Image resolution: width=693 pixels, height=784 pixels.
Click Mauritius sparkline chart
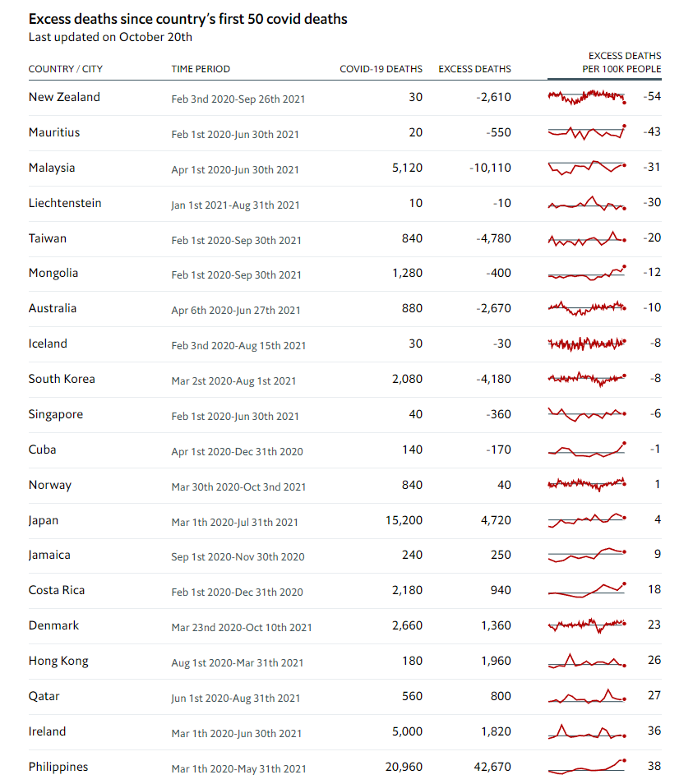pos(586,132)
